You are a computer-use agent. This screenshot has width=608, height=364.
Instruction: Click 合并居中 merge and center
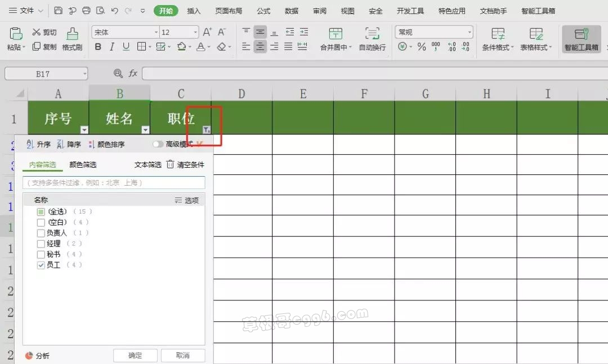click(x=336, y=39)
